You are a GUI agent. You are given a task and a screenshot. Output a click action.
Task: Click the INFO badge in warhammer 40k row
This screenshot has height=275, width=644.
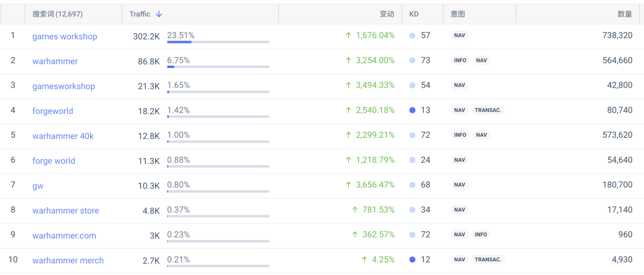[460, 135]
